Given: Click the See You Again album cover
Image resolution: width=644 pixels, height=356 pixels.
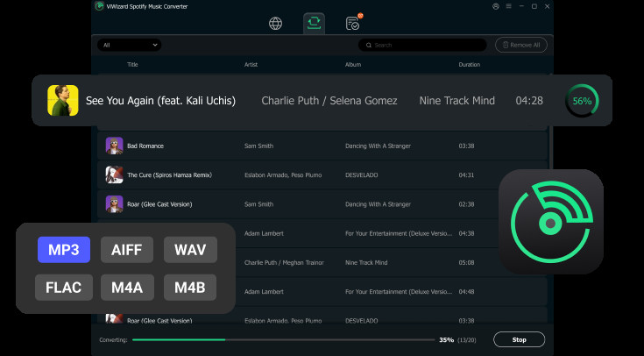Looking at the screenshot, I should (63, 100).
